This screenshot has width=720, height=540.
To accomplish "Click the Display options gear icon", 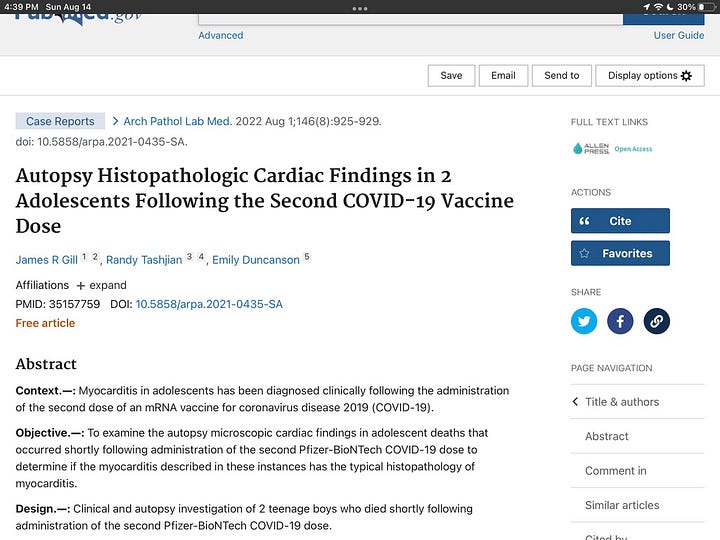I will point(686,76).
